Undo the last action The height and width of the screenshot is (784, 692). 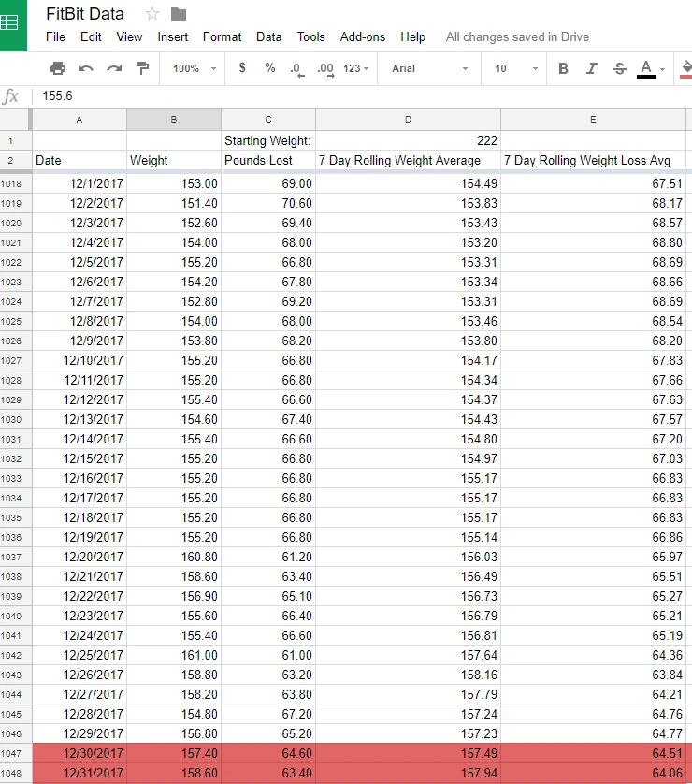click(x=86, y=68)
